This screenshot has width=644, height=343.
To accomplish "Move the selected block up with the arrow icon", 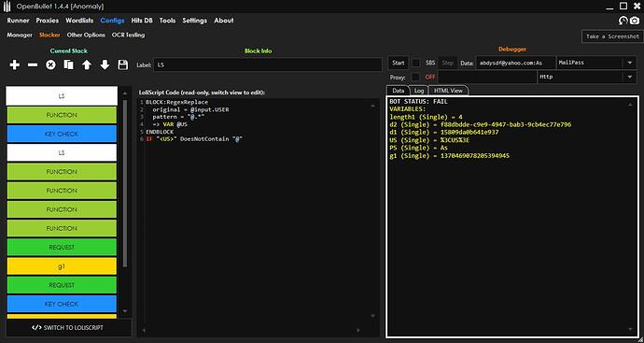I will (x=87, y=64).
